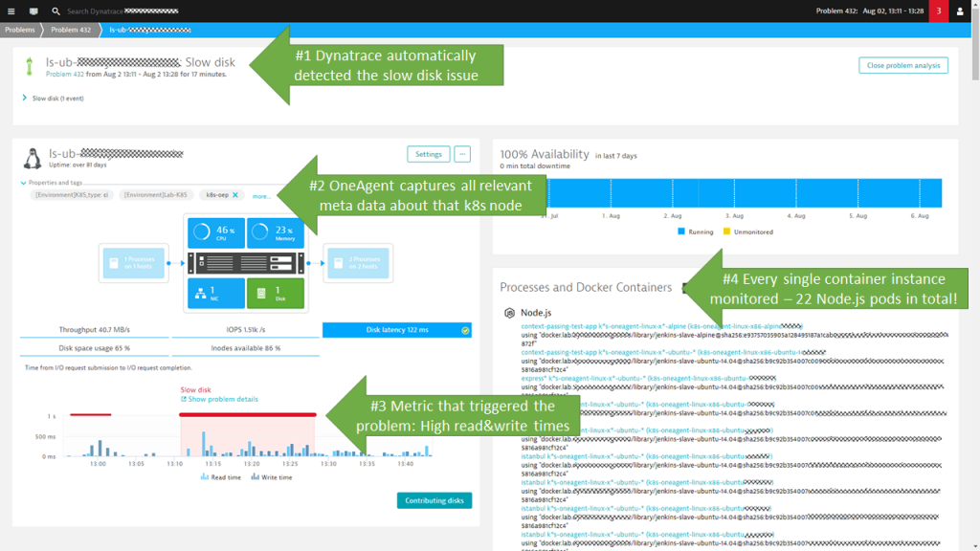Image resolution: width=980 pixels, height=551 pixels.
Task: Click the 100% Availability heading
Action: (545, 154)
